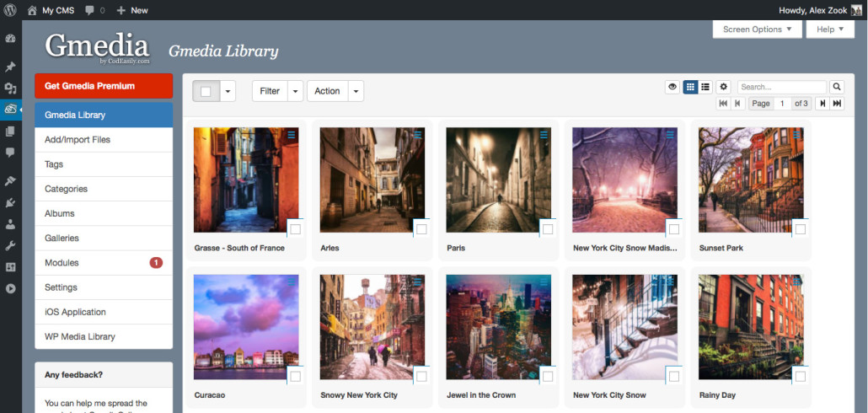Screen dimensions: 868x413
Task: Open the hamburger menu on Arles thumbnail
Action: [x=417, y=135]
